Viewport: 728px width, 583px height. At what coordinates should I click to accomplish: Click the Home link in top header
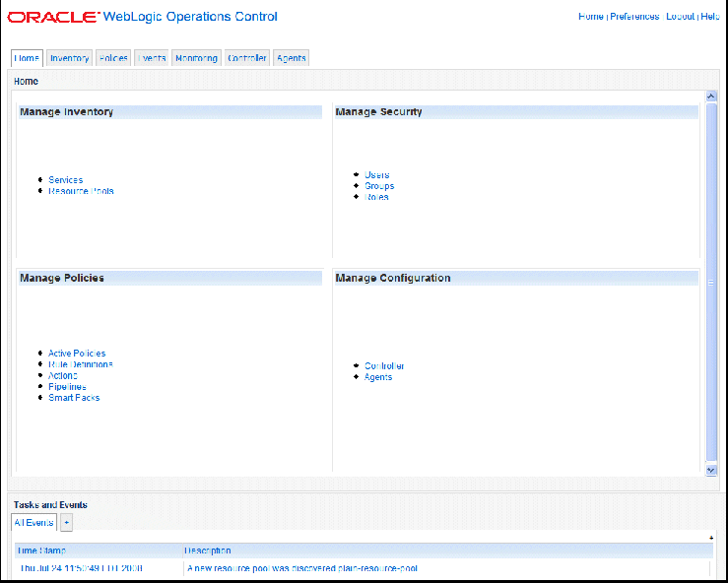pyautogui.click(x=590, y=17)
